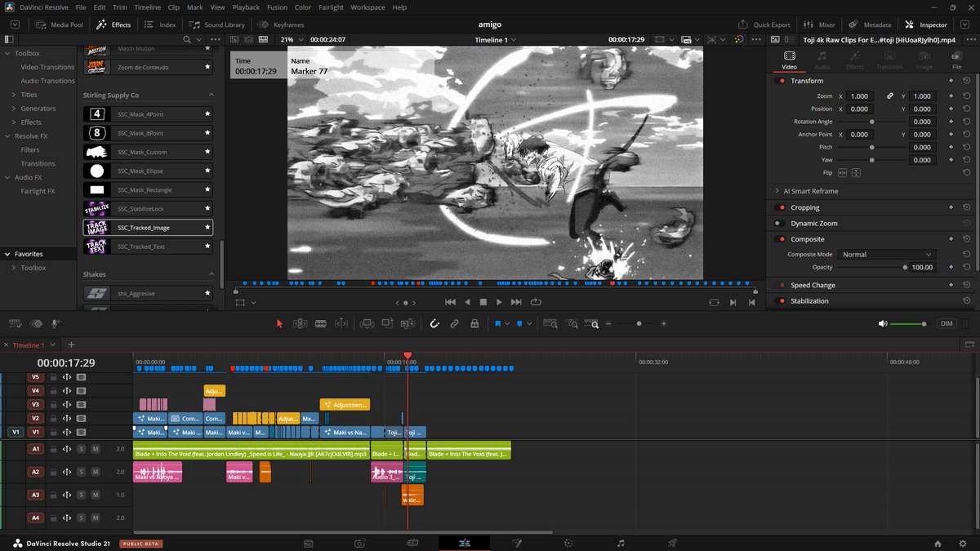The image size is (980, 551).
Task: Open the Media Pool panel
Action: pos(60,24)
